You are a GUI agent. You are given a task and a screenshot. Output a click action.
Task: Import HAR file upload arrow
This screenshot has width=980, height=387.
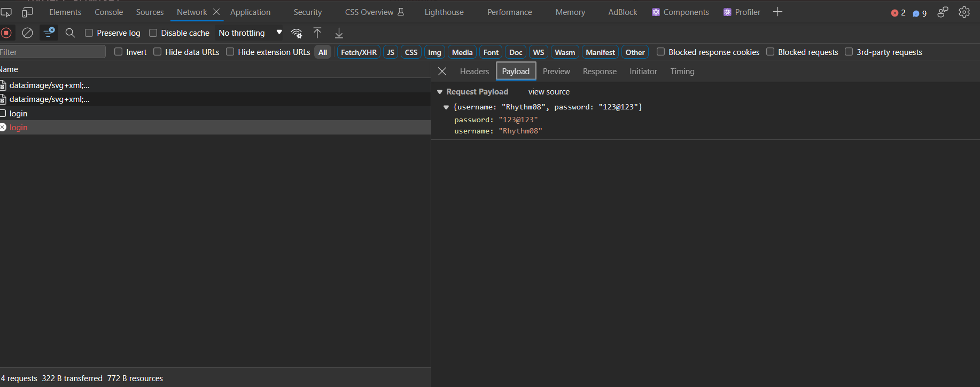click(317, 33)
